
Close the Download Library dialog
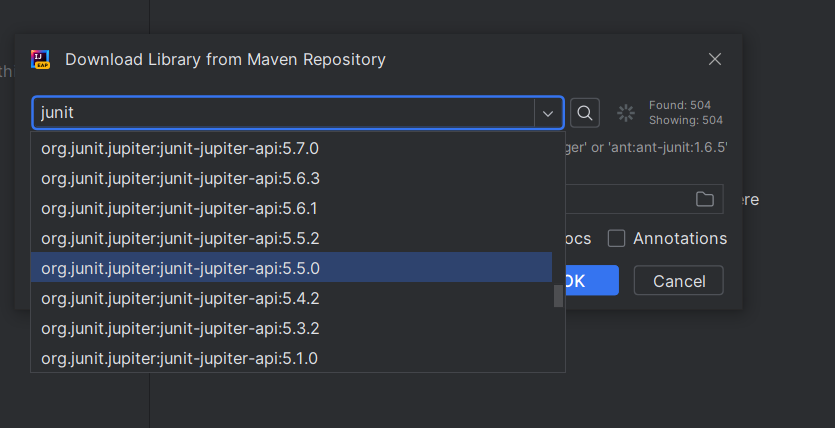[x=715, y=59]
